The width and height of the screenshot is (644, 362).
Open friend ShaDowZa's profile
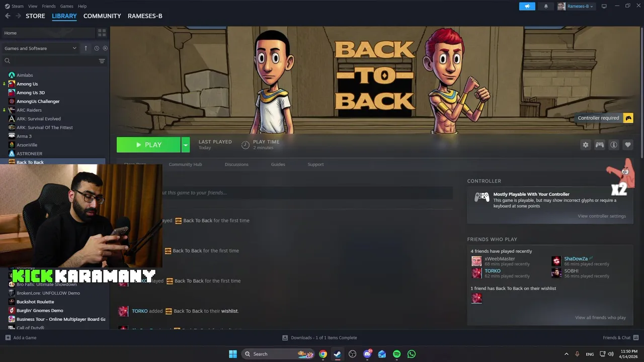576,259
